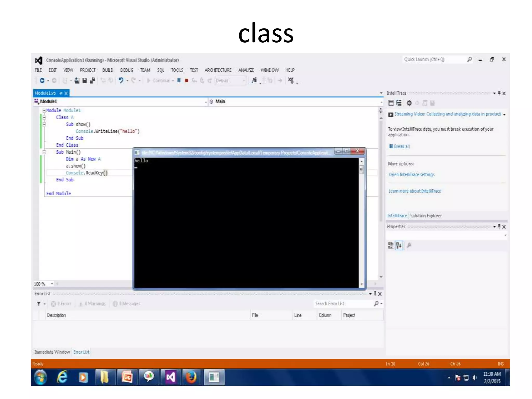Switch to the Solution Explorer tab
The height and width of the screenshot is (399, 532).
click(x=426, y=216)
